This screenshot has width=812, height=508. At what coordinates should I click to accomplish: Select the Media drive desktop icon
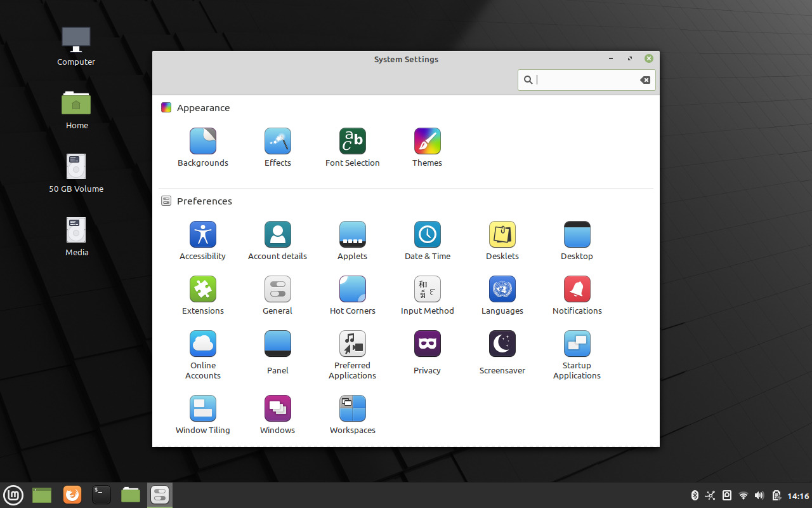(77, 237)
